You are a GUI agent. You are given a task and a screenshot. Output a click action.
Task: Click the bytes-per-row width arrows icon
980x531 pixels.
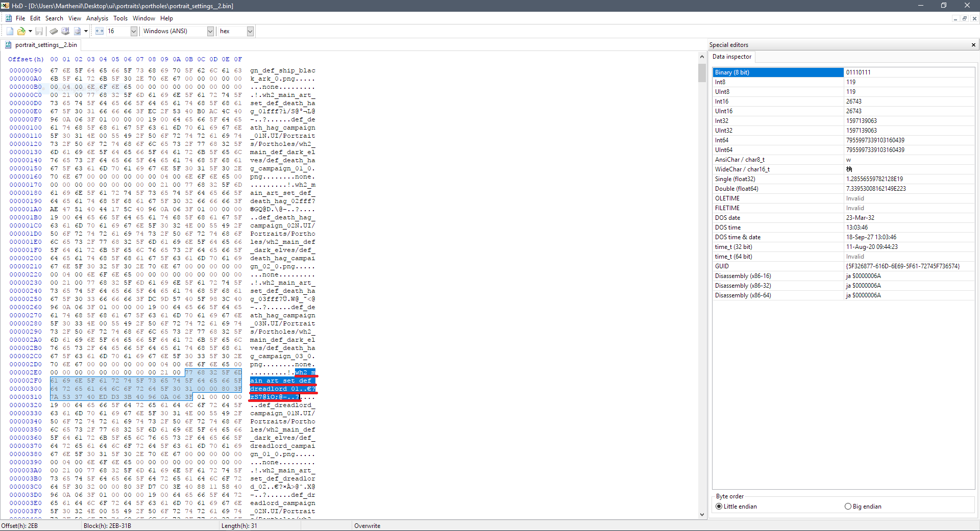[x=100, y=31]
